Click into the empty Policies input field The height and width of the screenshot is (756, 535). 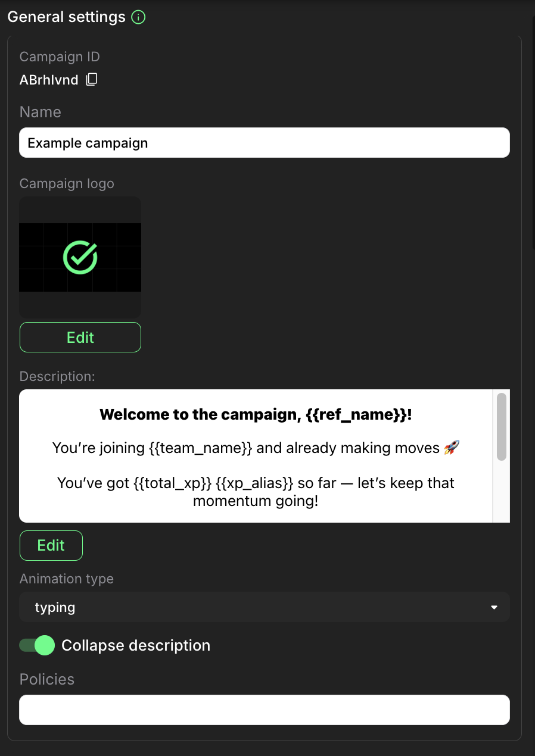(264, 710)
